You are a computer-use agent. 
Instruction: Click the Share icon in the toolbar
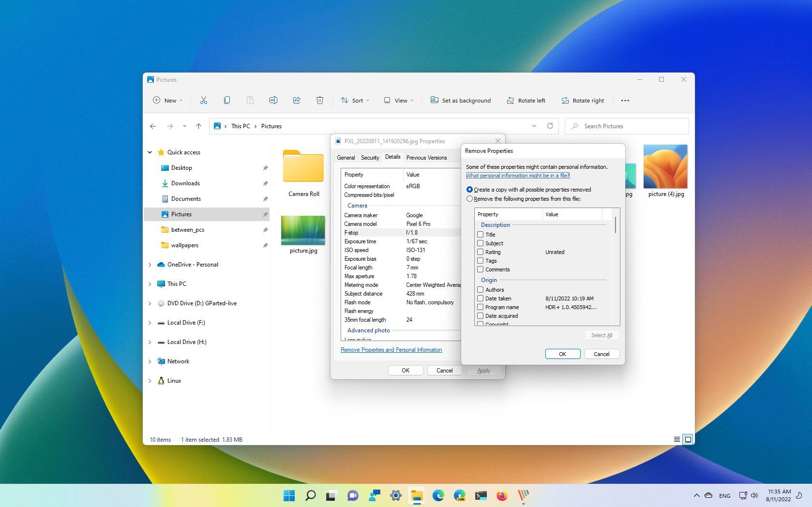coord(296,100)
